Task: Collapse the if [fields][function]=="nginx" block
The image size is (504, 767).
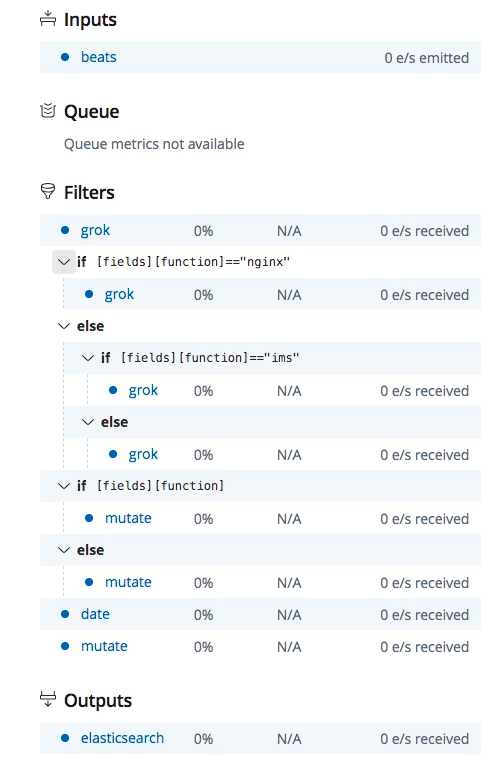Action: [x=64, y=262]
